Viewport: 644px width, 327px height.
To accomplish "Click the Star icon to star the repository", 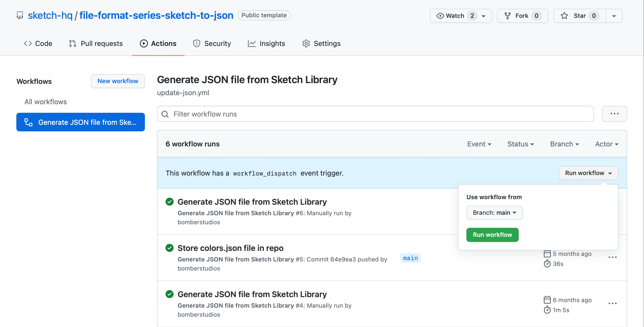I will (x=565, y=16).
